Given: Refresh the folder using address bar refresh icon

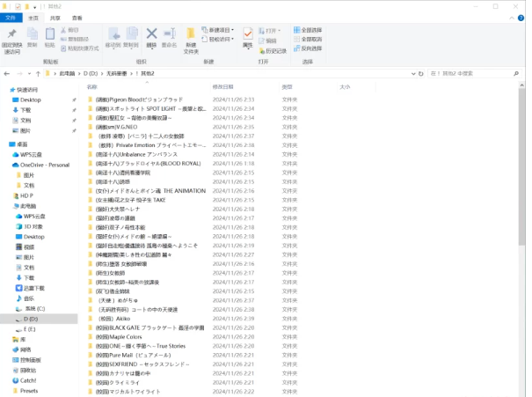Looking at the screenshot, I should click(421, 74).
